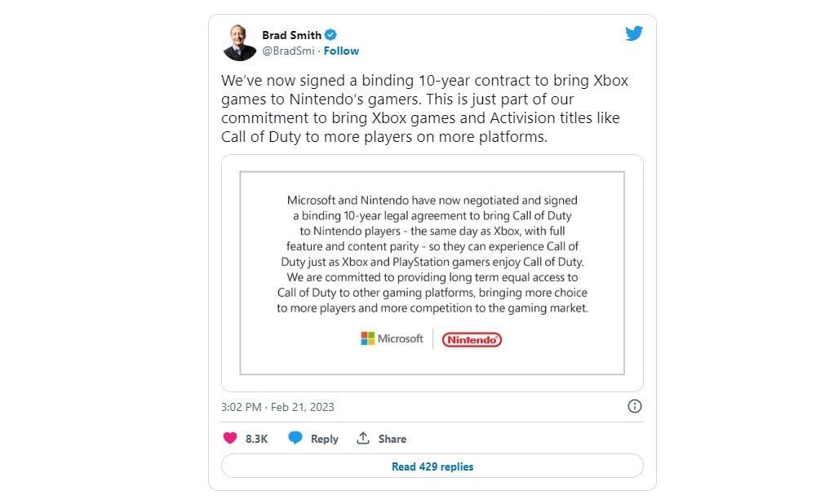Click the reply speech bubble icon
Viewport: 816px width, 504px height.
click(295, 439)
